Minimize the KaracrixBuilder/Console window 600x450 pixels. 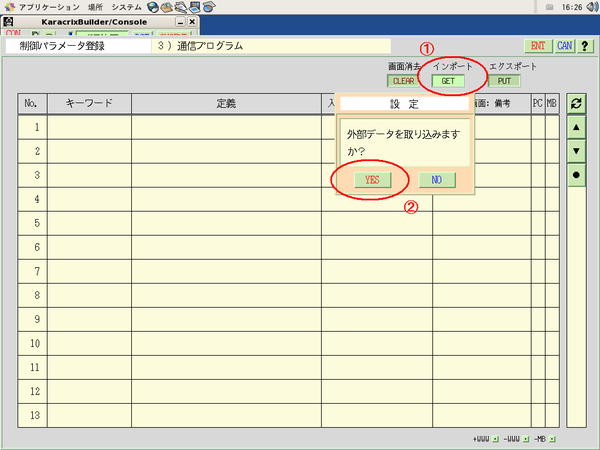(x=179, y=21)
